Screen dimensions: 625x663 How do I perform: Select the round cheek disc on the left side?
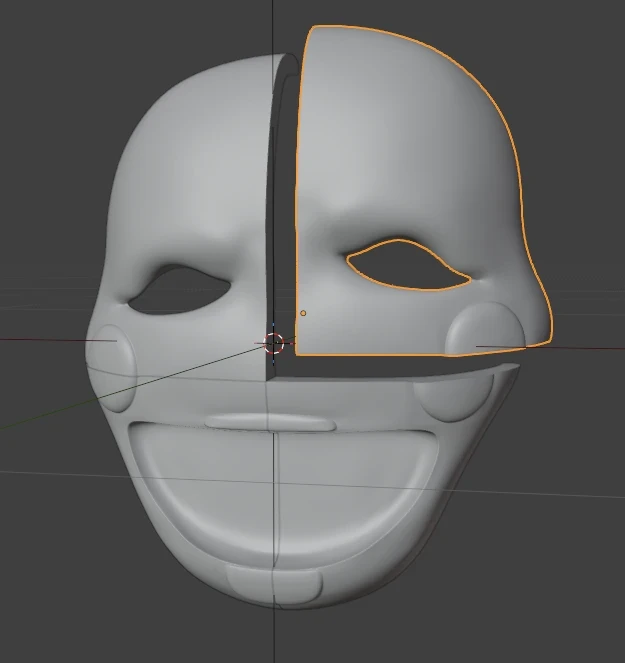[112, 368]
